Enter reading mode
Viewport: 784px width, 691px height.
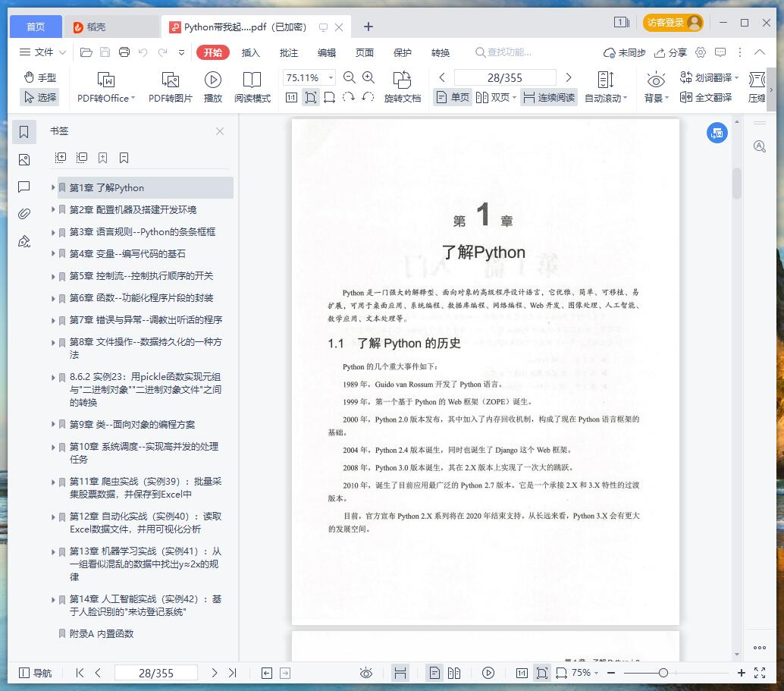click(252, 87)
